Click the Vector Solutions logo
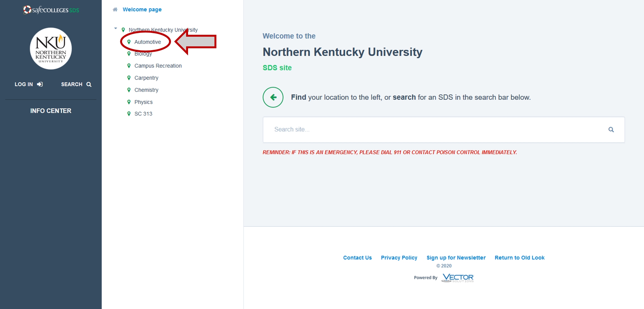644x309 pixels. (x=458, y=278)
